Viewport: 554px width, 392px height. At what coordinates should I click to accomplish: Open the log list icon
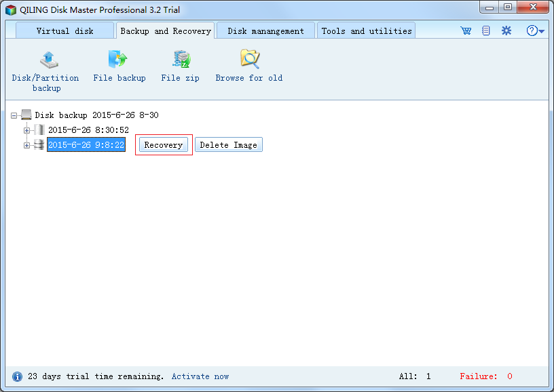click(x=486, y=31)
